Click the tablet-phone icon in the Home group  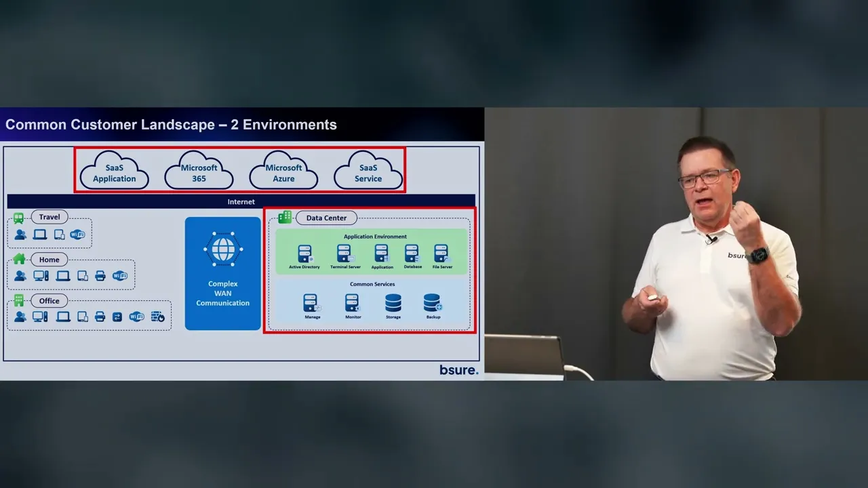[x=83, y=276]
